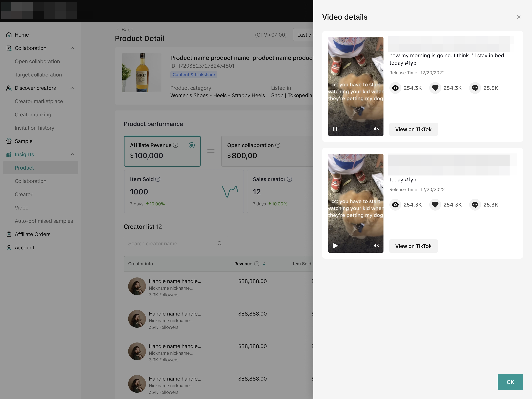Click the Affiliate Revenue help icon
The height and width of the screenshot is (399, 532).
pos(175,145)
